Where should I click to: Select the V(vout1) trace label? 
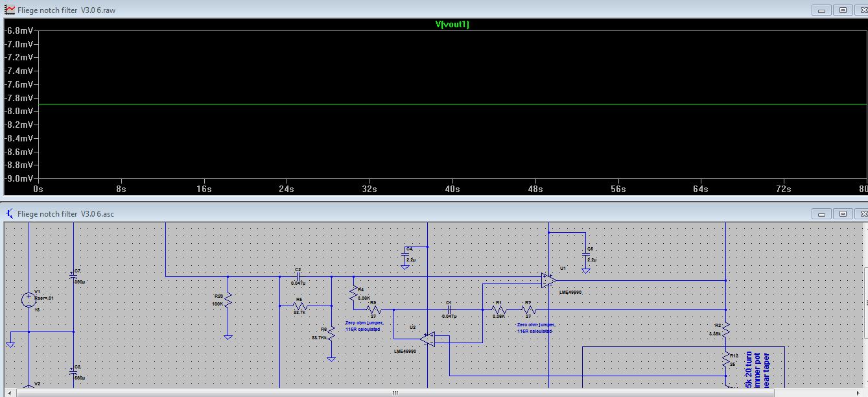click(452, 25)
